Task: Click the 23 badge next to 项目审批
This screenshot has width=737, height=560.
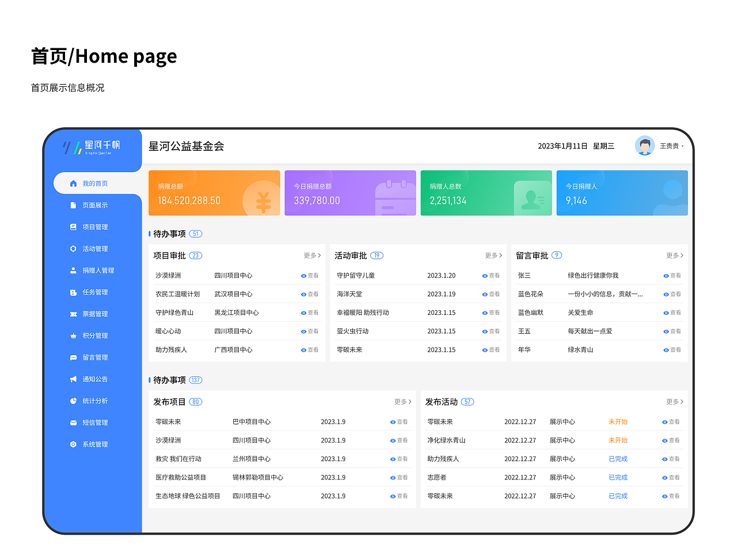Action: 196,256
